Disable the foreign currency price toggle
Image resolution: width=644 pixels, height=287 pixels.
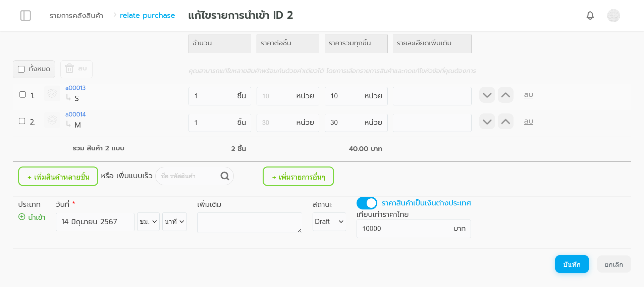tap(367, 203)
